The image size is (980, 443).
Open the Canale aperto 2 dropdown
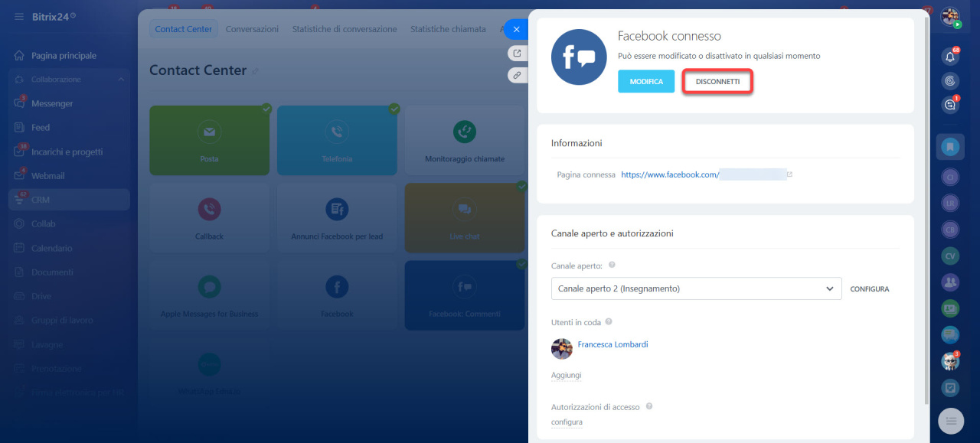click(x=695, y=288)
